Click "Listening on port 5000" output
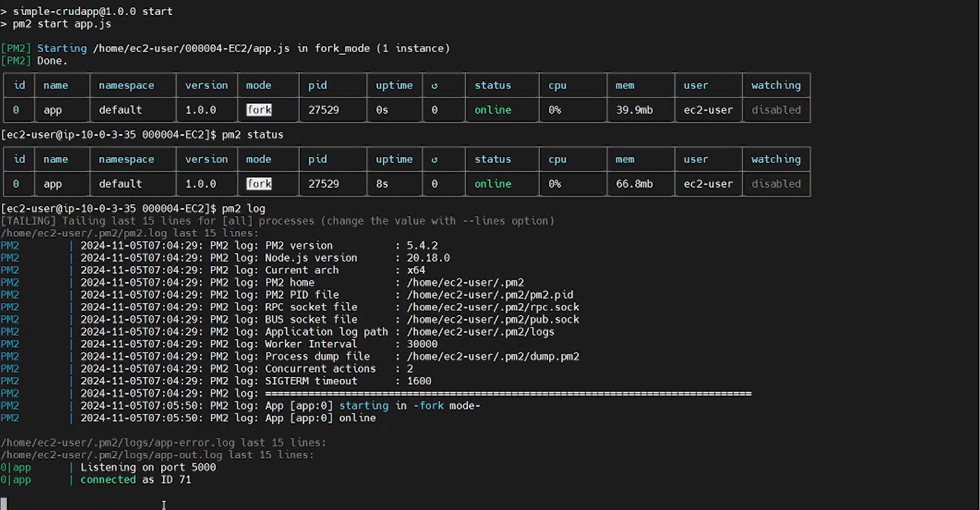This screenshot has width=980, height=510. click(148, 468)
